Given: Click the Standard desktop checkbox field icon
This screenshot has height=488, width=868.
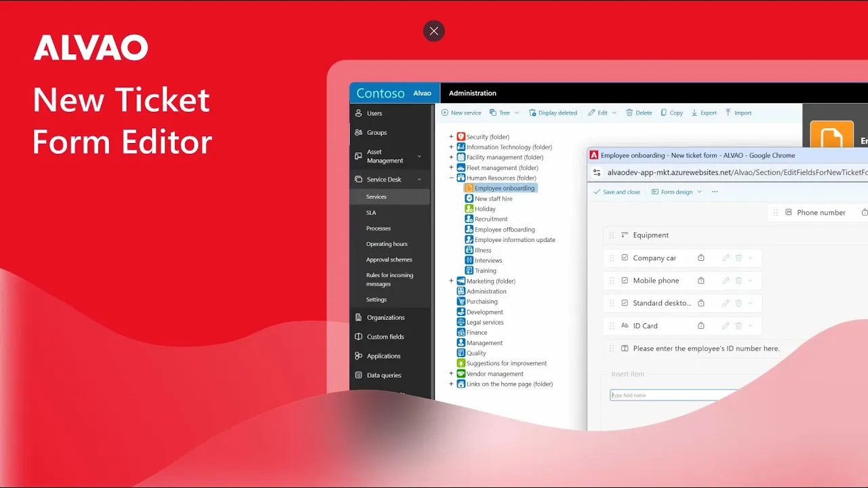Looking at the screenshot, I should click(x=625, y=304).
